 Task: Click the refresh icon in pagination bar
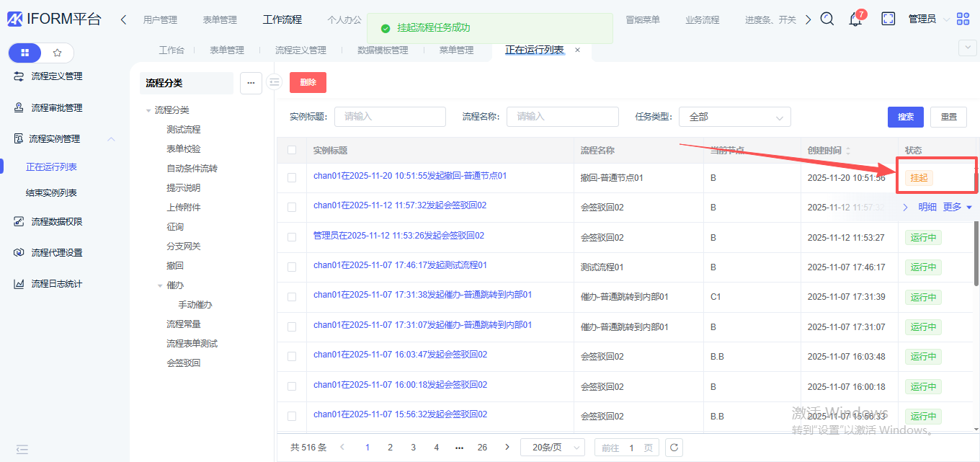pos(674,448)
